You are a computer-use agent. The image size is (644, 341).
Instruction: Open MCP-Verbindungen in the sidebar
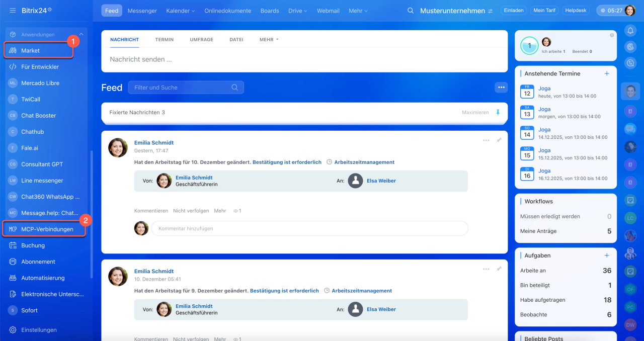click(x=47, y=229)
